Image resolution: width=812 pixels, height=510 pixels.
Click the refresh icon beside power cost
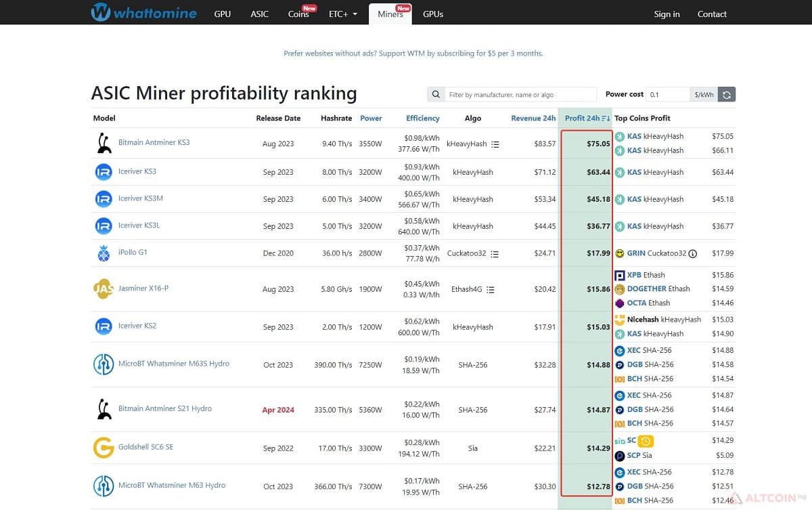coord(727,95)
